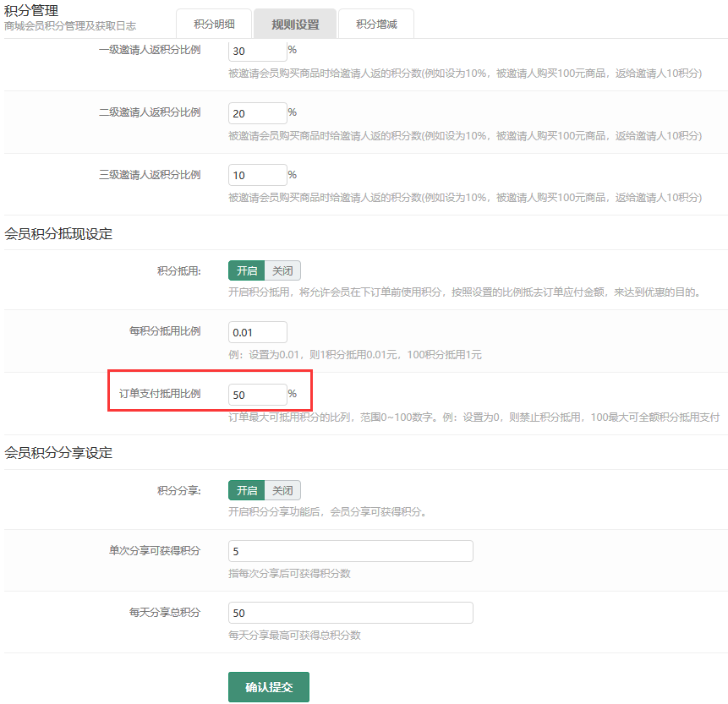Click the red-highlighted 订单支付抵用比例 input
The image size is (728, 704).
point(257,394)
